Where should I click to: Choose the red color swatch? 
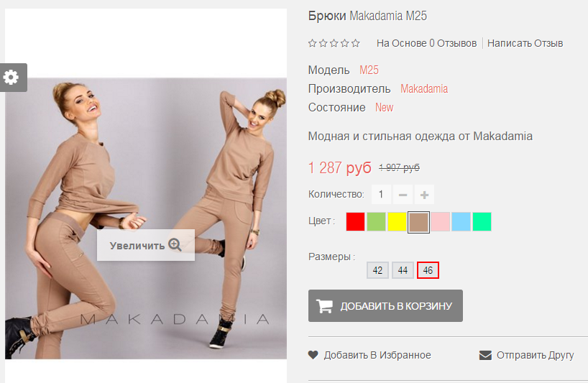[x=355, y=221]
